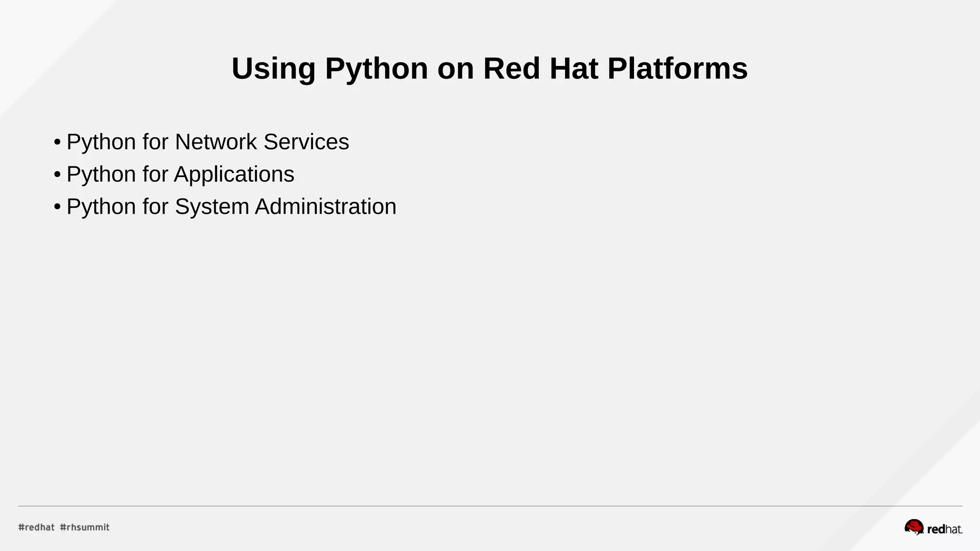Click the word System in third bullet
The width and height of the screenshot is (980, 551).
212,207
